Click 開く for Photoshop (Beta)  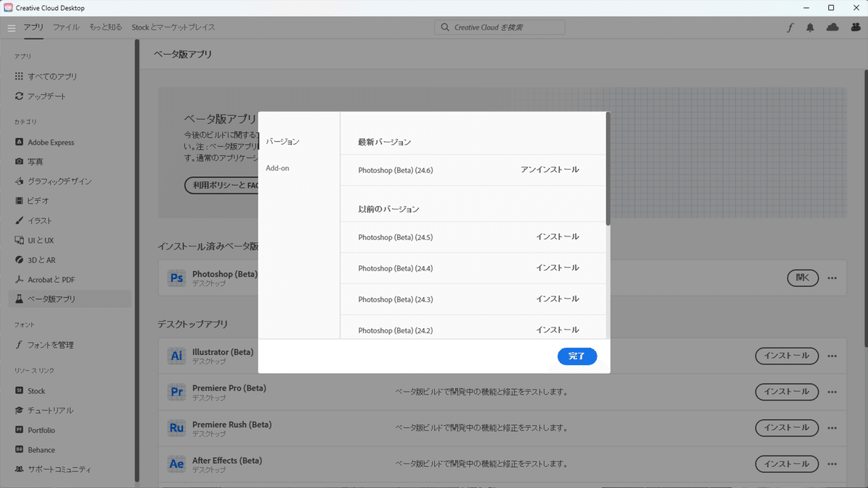(803, 278)
